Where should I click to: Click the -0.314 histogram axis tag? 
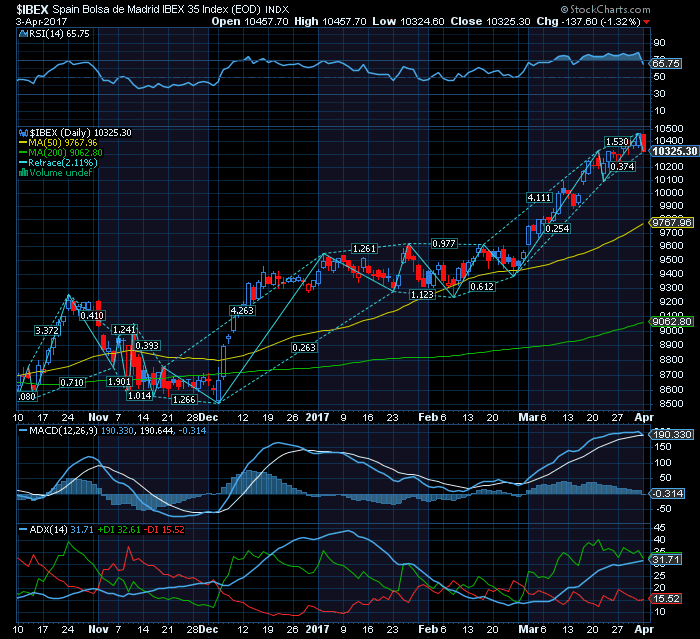tap(667, 493)
